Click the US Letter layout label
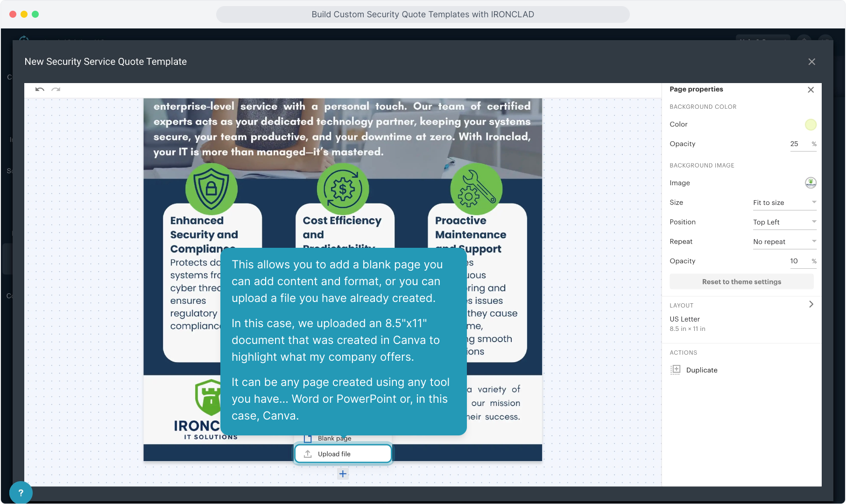This screenshot has width=846, height=504. click(x=684, y=319)
